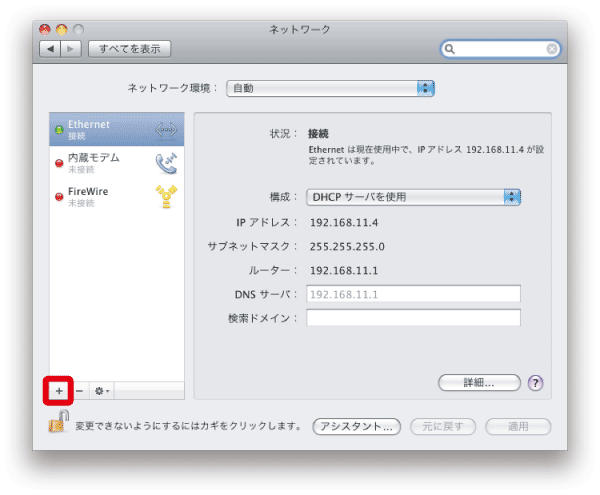Open help with the question mark button

pyautogui.click(x=535, y=383)
